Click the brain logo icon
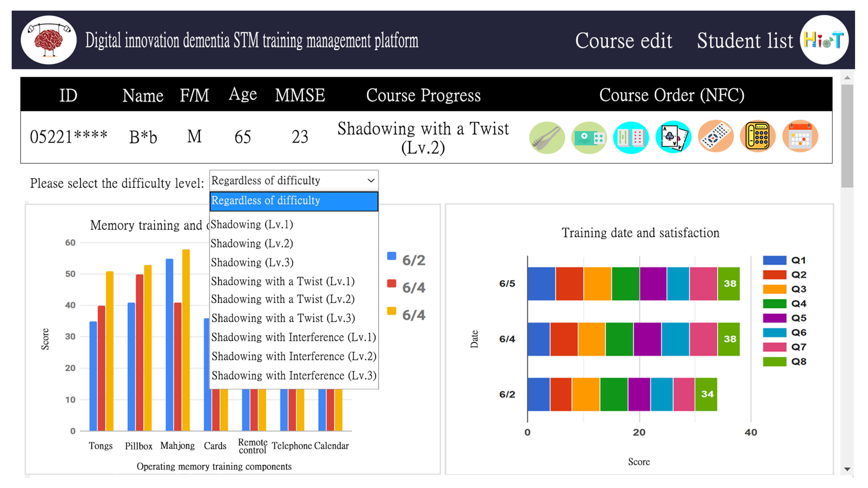Viewport: 868px width, 488px height. (x=49, y=40)
